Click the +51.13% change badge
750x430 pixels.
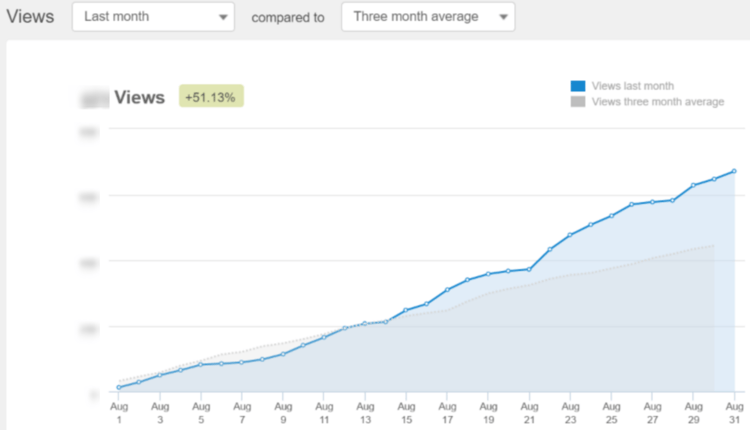pyautogui.click(x=212, y=97)
